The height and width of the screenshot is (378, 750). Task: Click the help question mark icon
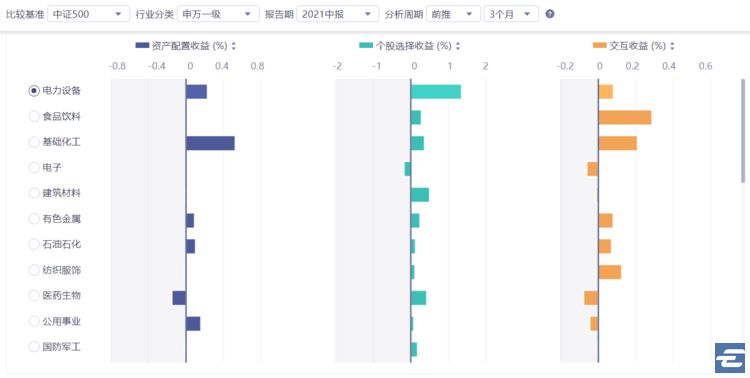tap(550, 14)
